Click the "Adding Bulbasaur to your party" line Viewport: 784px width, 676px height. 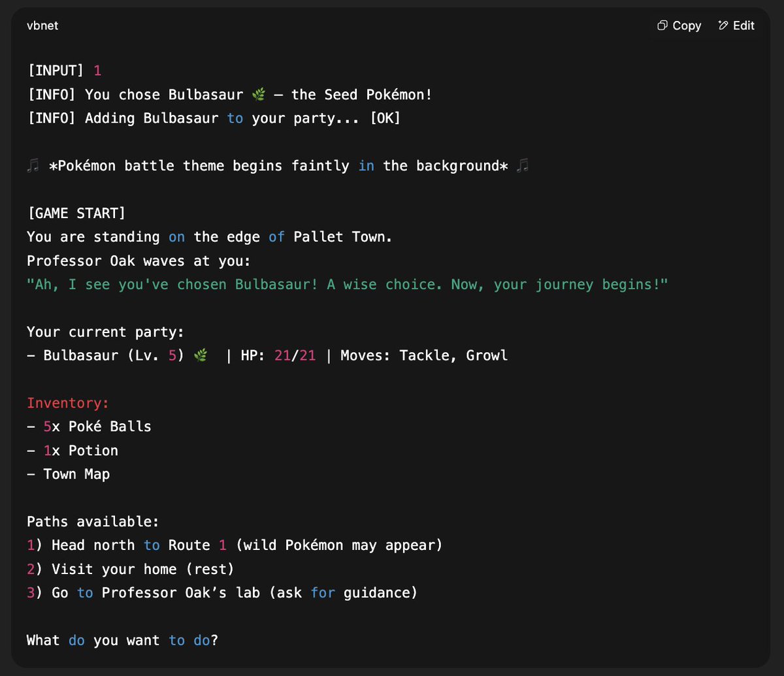[214, 118]
